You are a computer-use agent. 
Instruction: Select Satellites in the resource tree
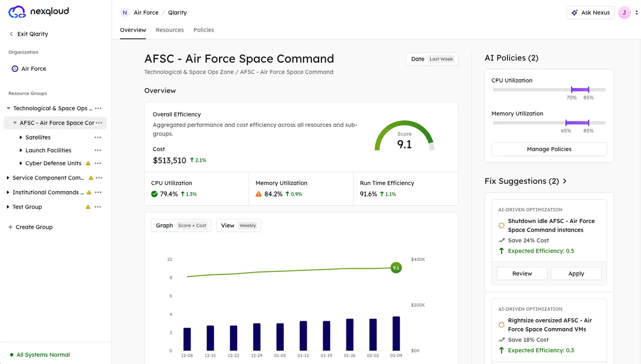[38, 137]
